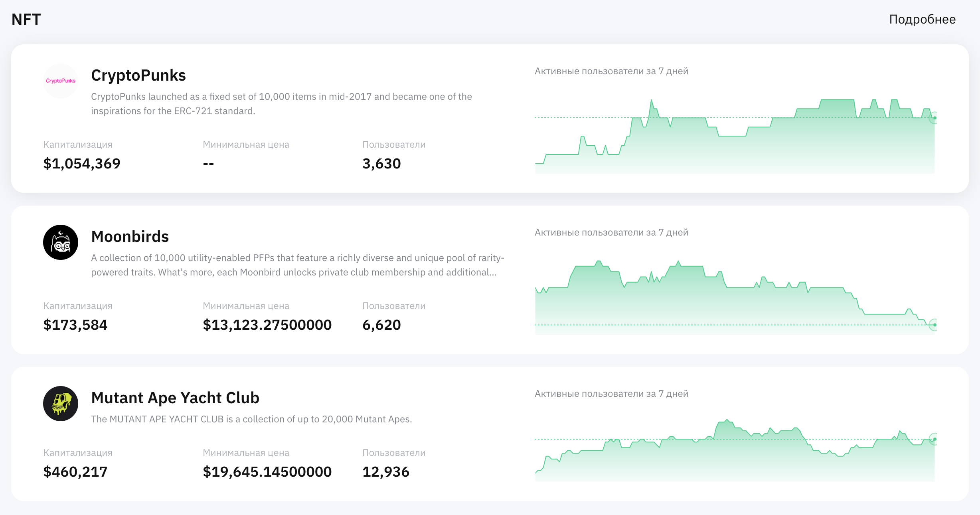Click Mutant Ape floor price $19,645.14500000

coord(267,472)
